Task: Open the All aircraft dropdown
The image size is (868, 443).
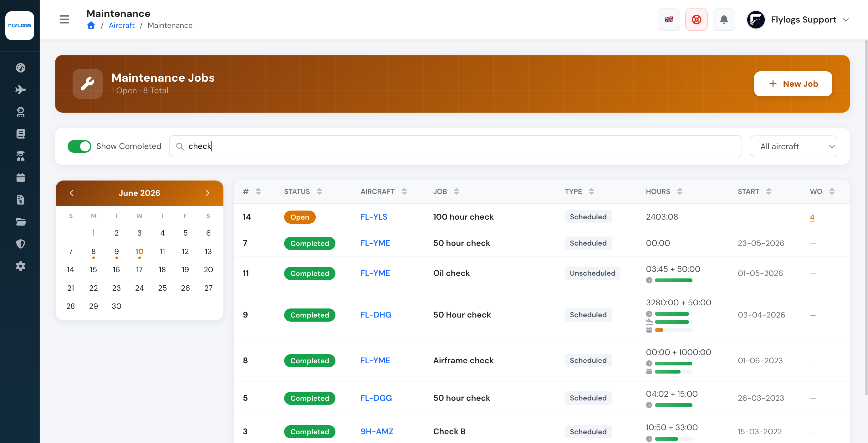Action: [x=793, y=146]
